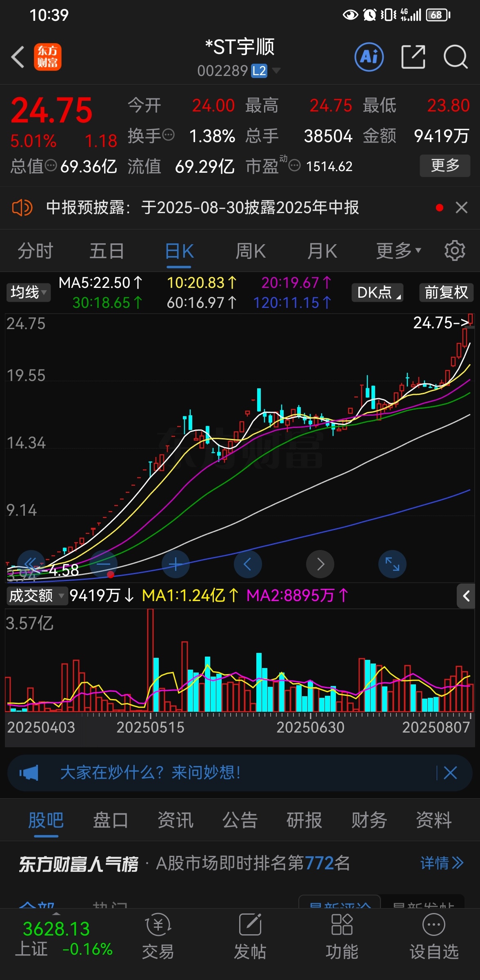
Task: Select the 股吧 tab
Action: (46, 820)
